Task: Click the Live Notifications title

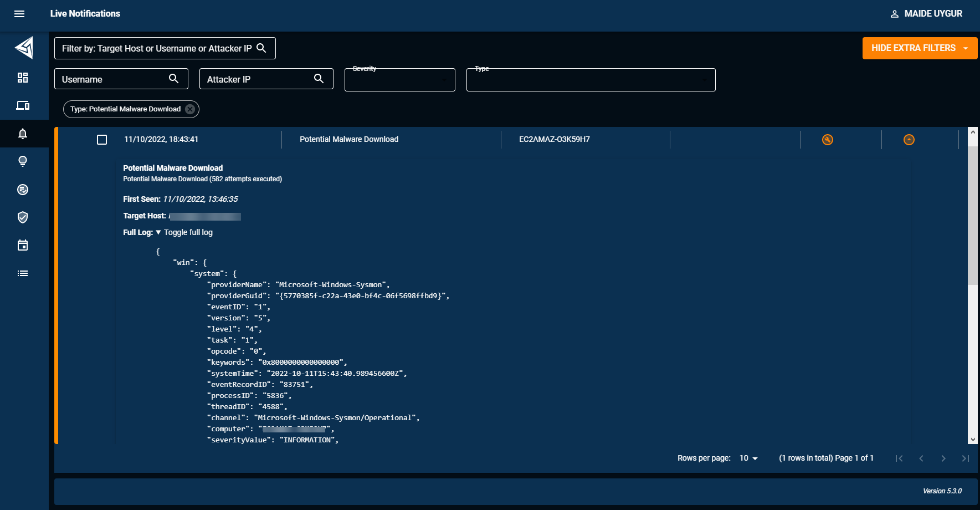Action: (85, 14)
